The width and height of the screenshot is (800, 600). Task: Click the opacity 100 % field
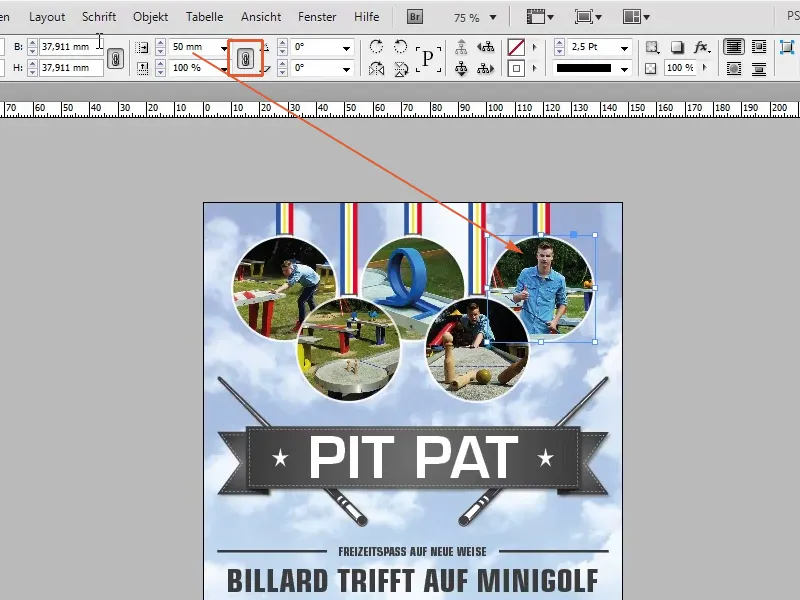coord(681,67)
